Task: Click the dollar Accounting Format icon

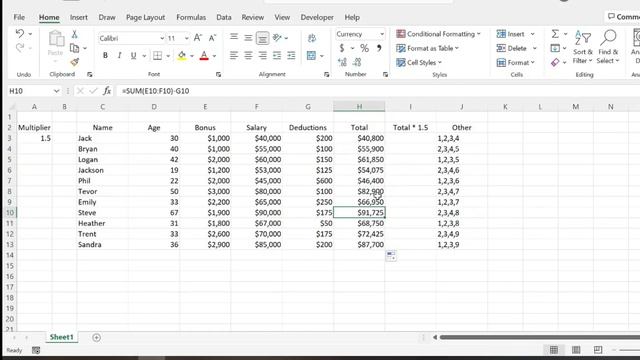Action: pos(342,48)
